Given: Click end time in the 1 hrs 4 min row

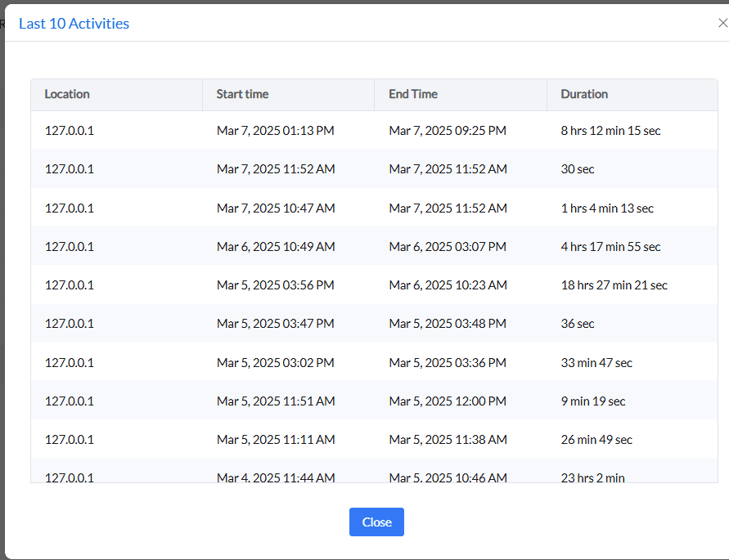Looking at the screenshot, I should 448,208.
